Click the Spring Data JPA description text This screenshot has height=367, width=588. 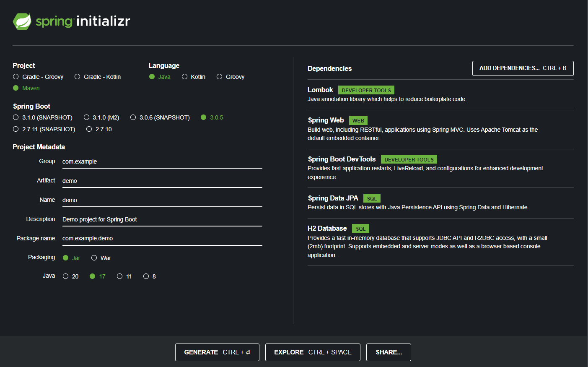point(418,208)
